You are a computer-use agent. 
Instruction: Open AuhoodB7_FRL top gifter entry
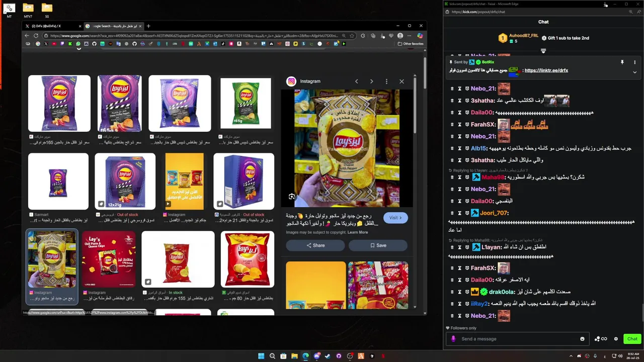pyautogui.click(x=518, y=38)
